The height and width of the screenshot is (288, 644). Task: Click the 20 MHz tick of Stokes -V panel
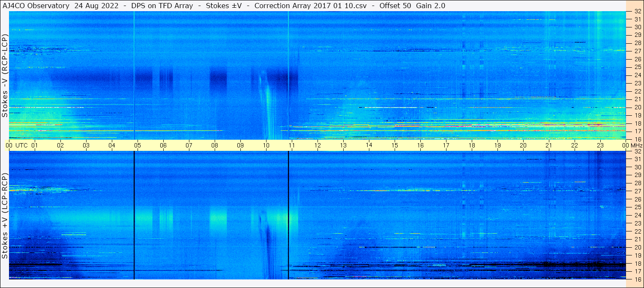[638, 107]
